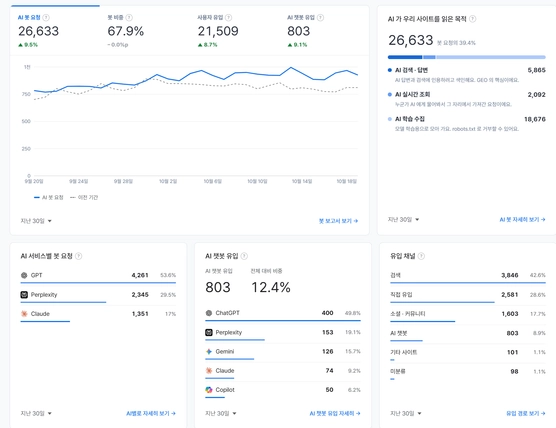Click 검색 channel row label
556x428 pixels.
tap(395, 275)
